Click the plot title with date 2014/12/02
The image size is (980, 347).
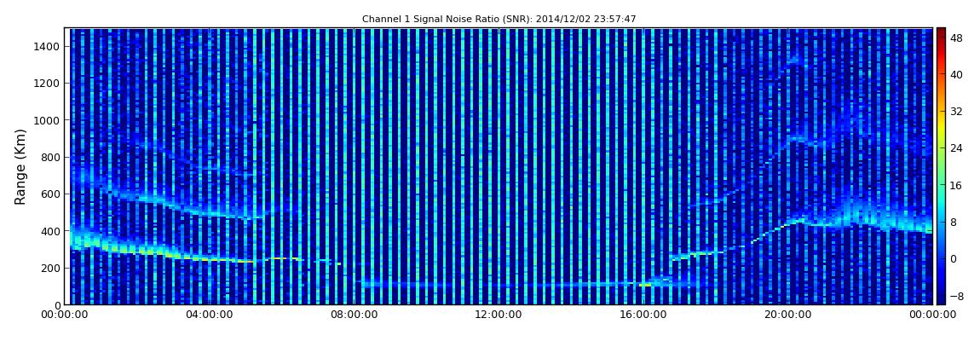pyautogui.click(x=499, y=20)
